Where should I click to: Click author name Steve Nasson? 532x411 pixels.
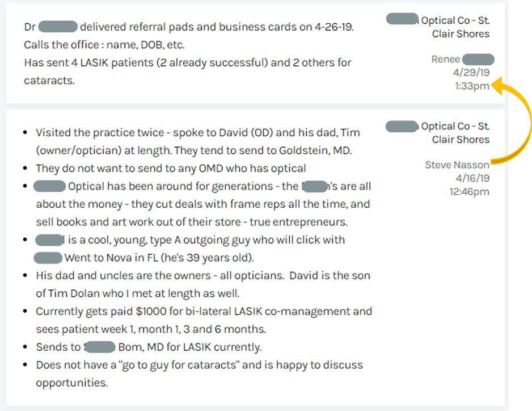pos(457,165)
